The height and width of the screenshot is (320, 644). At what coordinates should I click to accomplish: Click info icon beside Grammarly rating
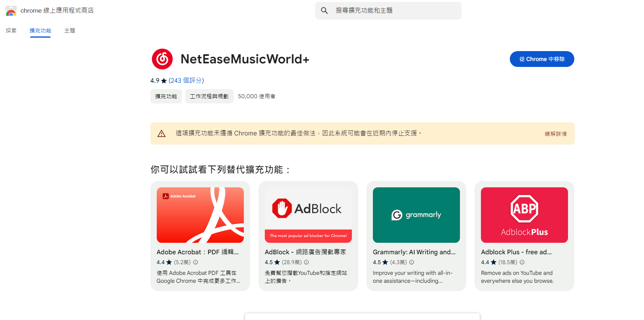click(x=412, y=262)
